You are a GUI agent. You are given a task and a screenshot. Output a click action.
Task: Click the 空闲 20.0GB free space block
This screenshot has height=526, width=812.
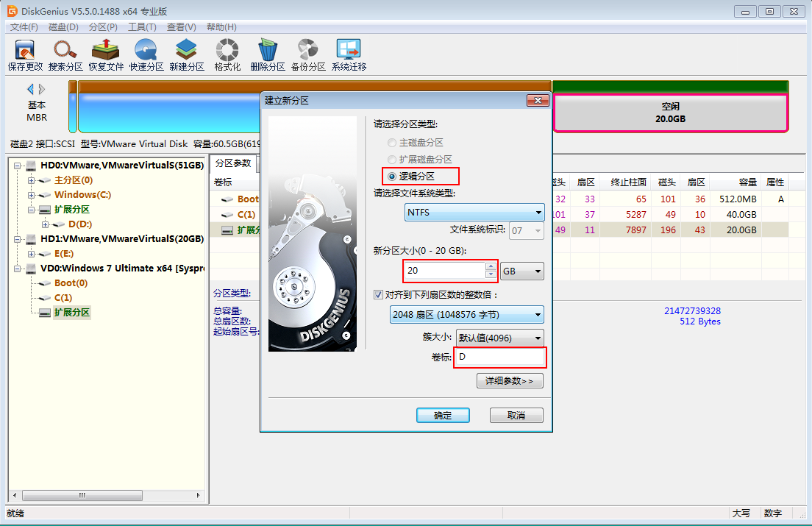[x=670, y=113]
